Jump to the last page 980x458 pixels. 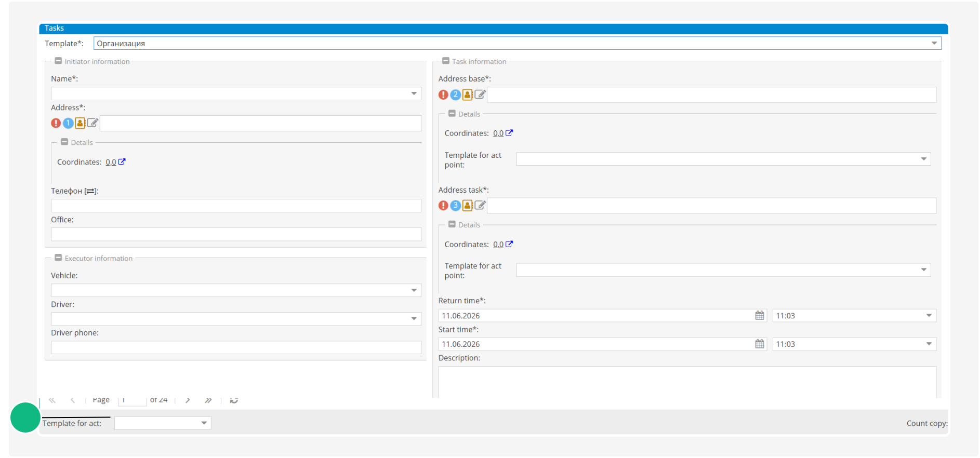click(x=208, y=400)
